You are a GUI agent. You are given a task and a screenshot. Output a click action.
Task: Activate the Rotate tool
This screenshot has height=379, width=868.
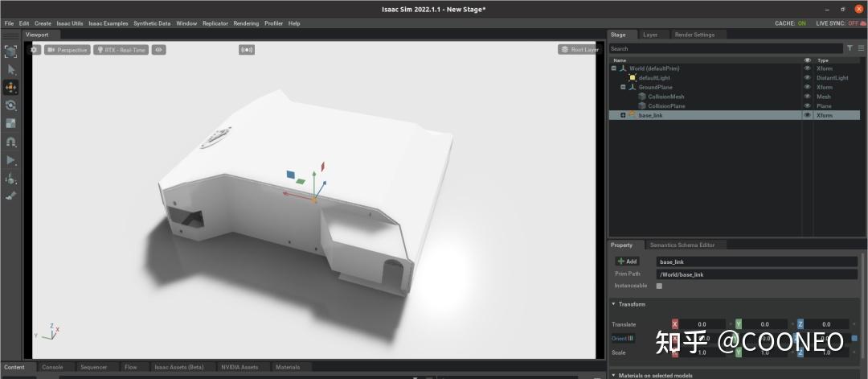point(10,105)
